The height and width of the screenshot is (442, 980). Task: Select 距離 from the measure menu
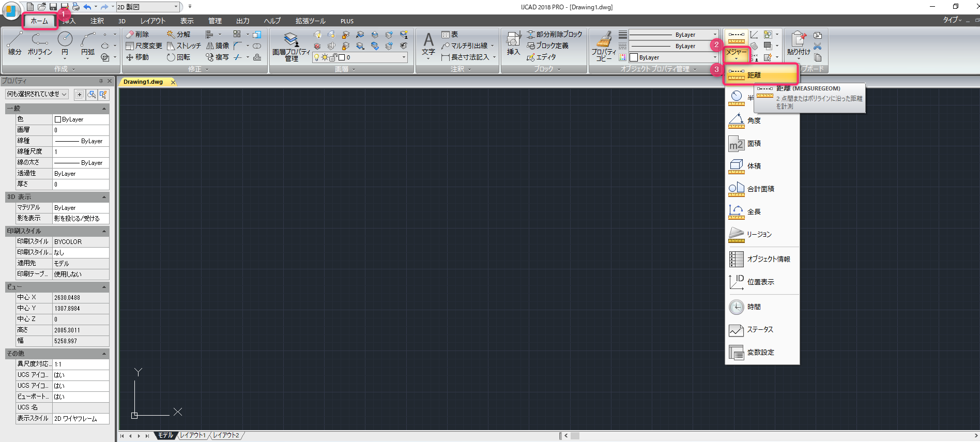click(761, 75)
